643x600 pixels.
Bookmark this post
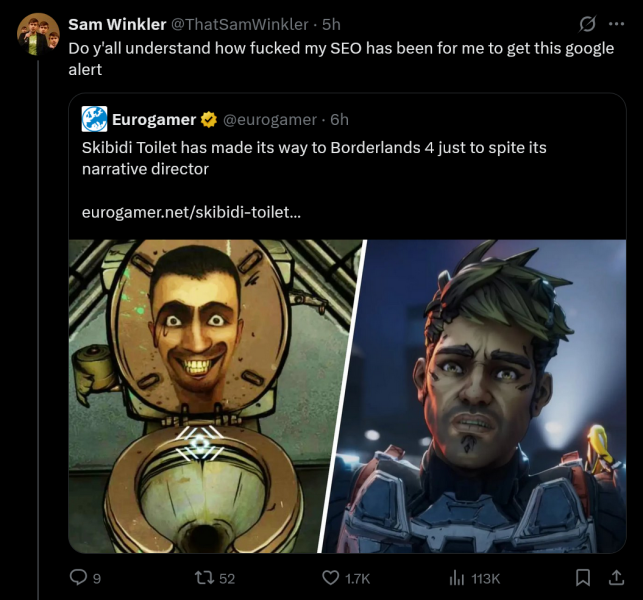[x=582, y=577]
